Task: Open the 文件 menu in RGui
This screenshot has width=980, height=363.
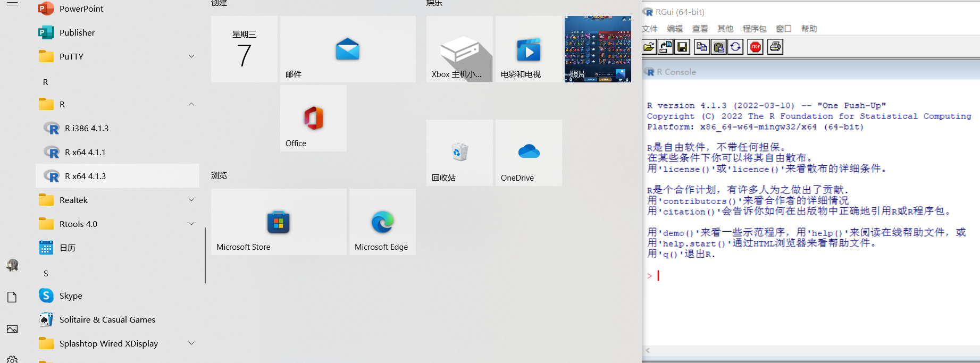Action: click(x=650, y=29)
